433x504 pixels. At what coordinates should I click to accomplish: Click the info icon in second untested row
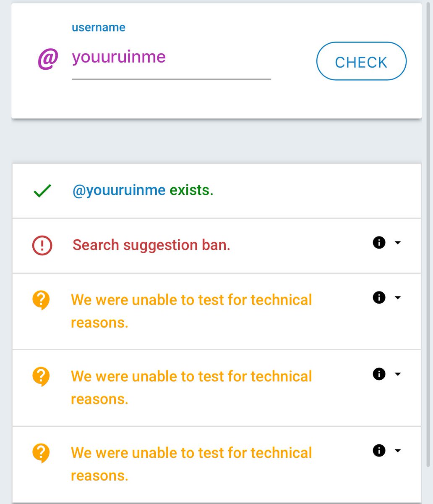[379, 374]
